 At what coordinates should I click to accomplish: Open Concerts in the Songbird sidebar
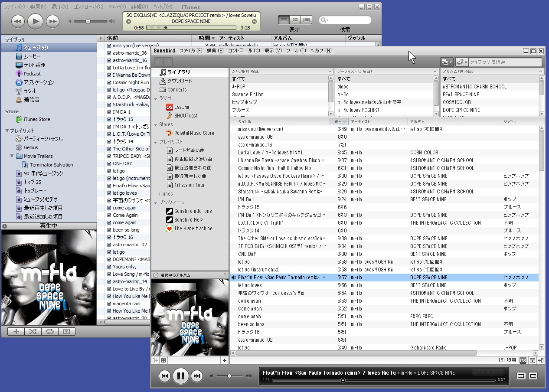pyautogui.click(x=177, y=90)
